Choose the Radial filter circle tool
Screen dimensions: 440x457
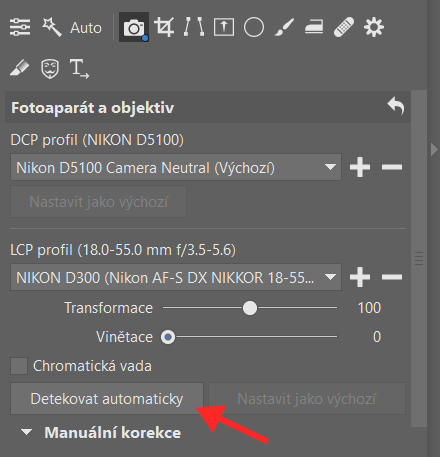point(254,27)
